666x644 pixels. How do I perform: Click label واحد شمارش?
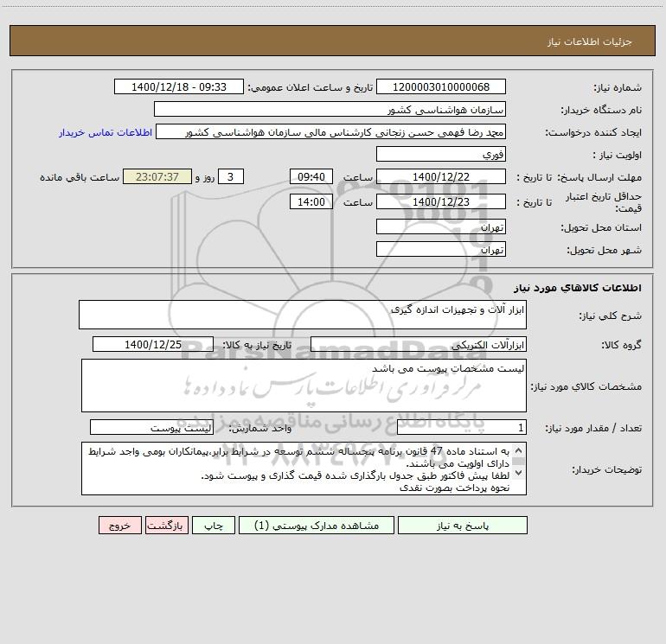tap(261, 428)
